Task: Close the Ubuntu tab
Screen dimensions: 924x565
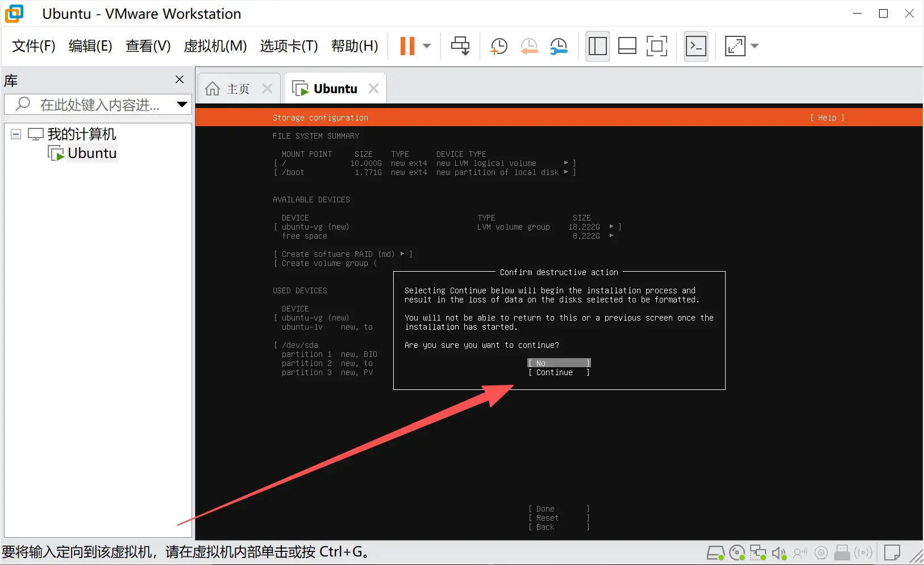Action: coord(373,89)
